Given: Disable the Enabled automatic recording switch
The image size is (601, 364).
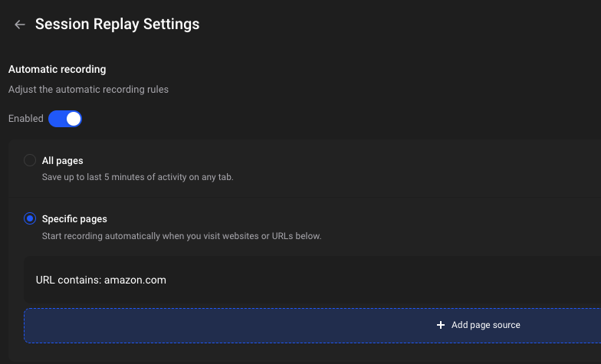Looking at the screenshot, I should [x=64, y=119].
